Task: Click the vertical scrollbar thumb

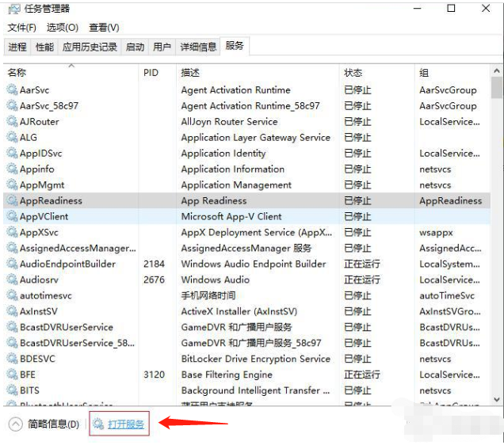Action: point(497,87)
